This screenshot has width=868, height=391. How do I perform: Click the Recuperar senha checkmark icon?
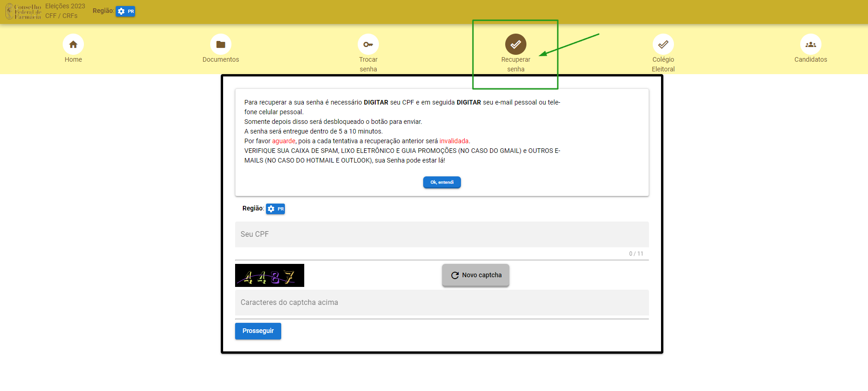515,45
